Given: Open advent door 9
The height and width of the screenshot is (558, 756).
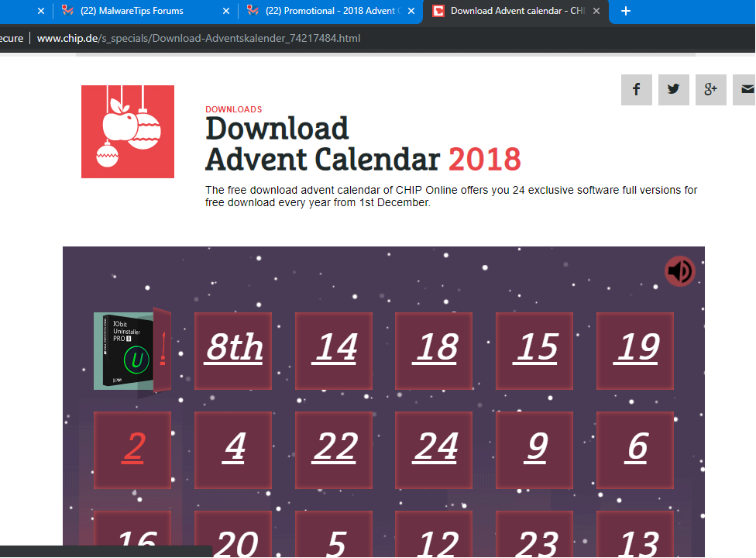Looking at the screenshot, I should click(534, 450).
